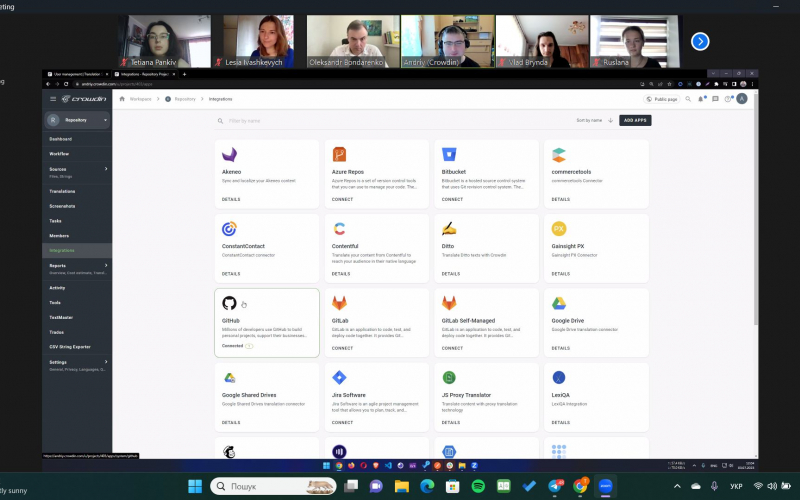Click CONNECT on the Bitbucket card

click(452, 199)
